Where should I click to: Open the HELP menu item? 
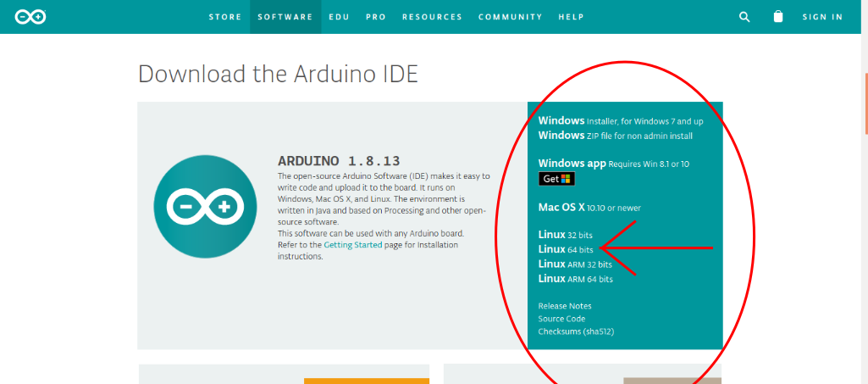point(572,17)
